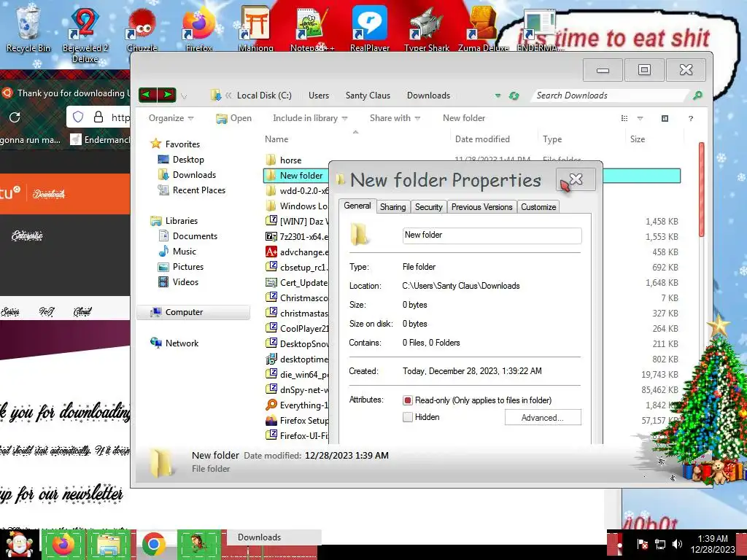747x560 pixels.
Task: Open the Explorer taskbar icon
Action: click(109, 544)
